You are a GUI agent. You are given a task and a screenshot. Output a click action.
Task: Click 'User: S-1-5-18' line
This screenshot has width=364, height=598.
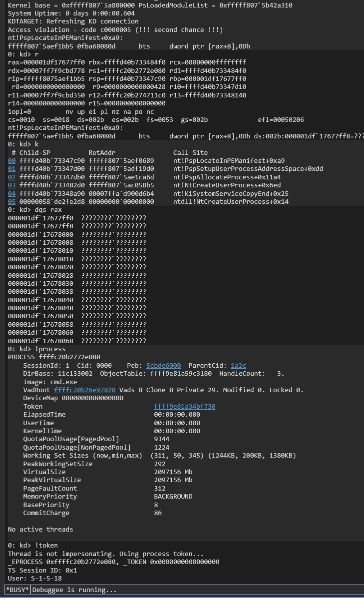coord(34,578)
